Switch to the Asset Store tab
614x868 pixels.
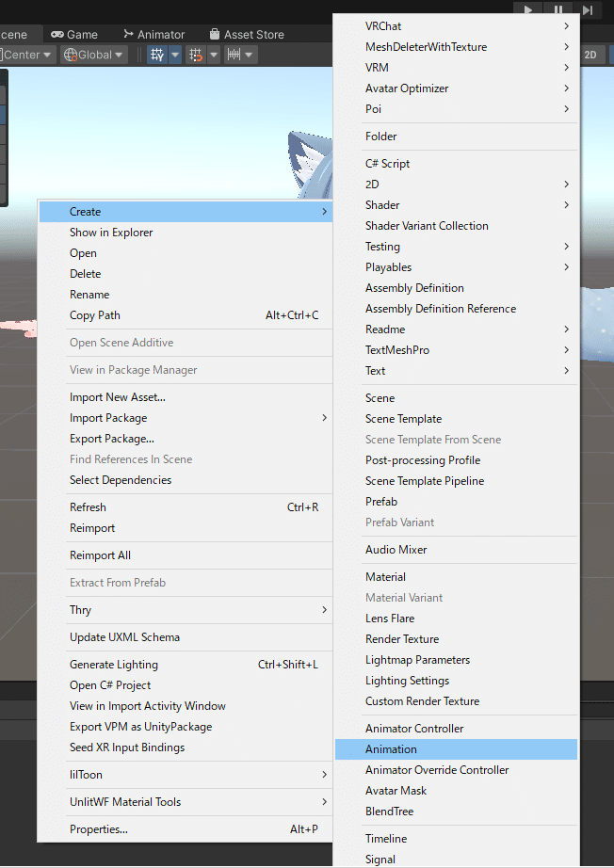[x=247, y=34]
